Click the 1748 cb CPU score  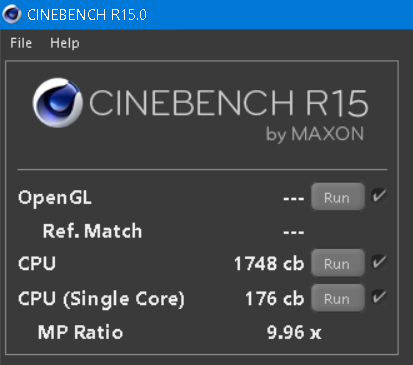(x=269, y=264)
